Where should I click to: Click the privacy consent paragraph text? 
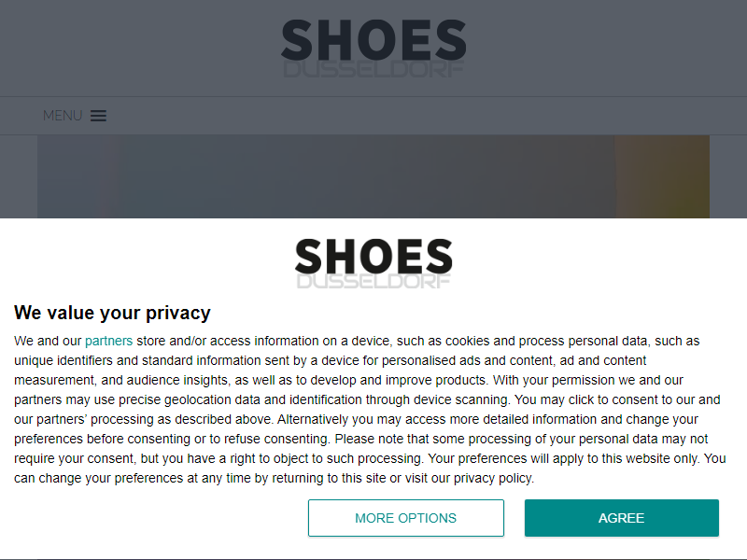(370, 410)
